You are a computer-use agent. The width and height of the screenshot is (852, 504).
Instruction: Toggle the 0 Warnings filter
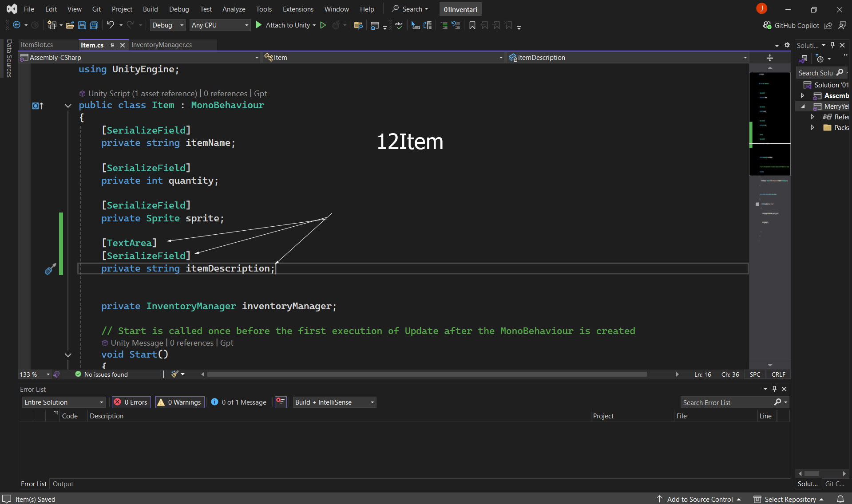pos(180,402)
